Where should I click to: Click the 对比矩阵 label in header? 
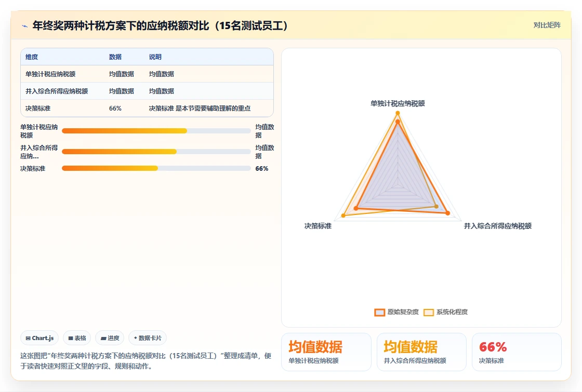pyautogui.click(x=547, y=25)
